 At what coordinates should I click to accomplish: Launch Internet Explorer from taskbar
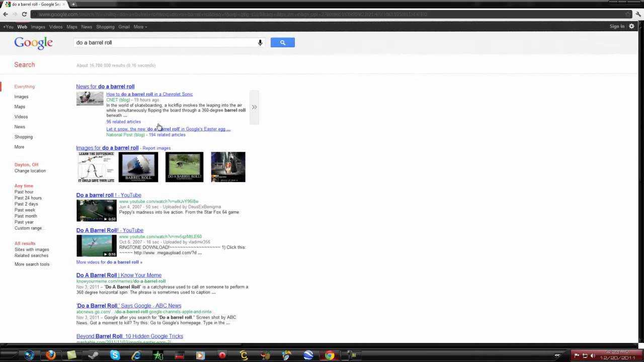[136, 355]
